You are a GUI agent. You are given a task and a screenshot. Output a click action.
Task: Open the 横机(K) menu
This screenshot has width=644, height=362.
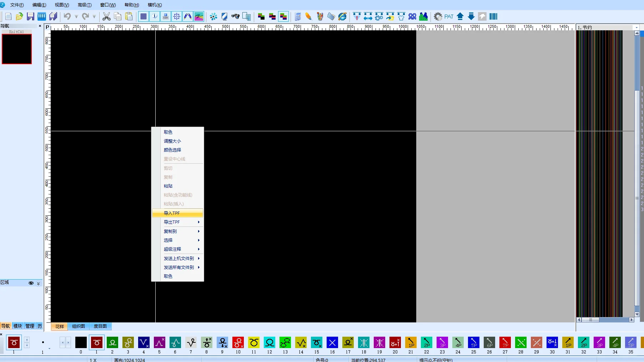tap(155, 5)
